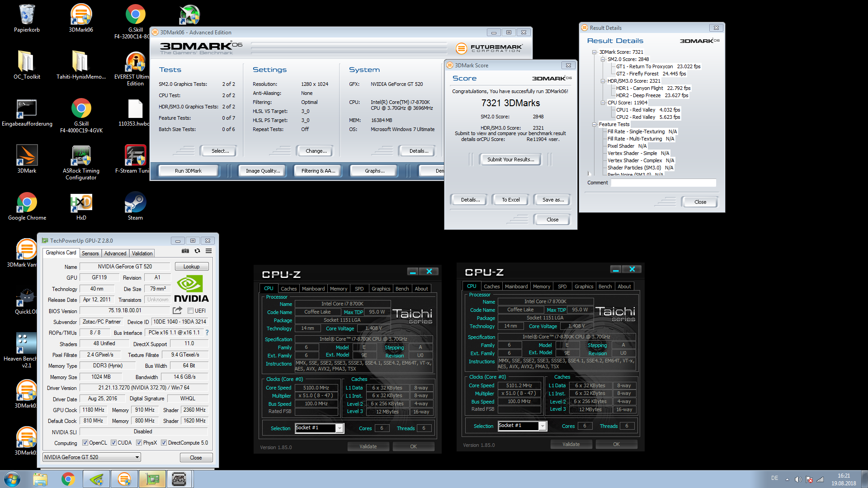Click the Bus Interface question mark
Screen dimensions: 868x488
207,333
